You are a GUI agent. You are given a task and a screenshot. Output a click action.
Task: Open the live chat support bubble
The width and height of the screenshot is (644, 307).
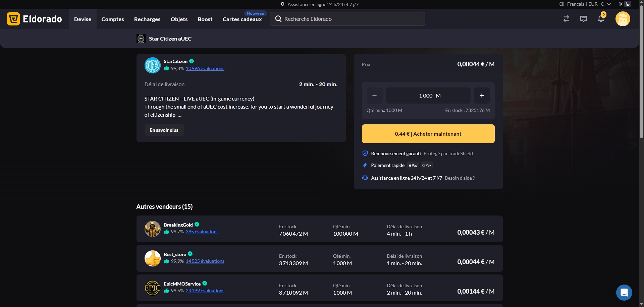click(624, 293)
